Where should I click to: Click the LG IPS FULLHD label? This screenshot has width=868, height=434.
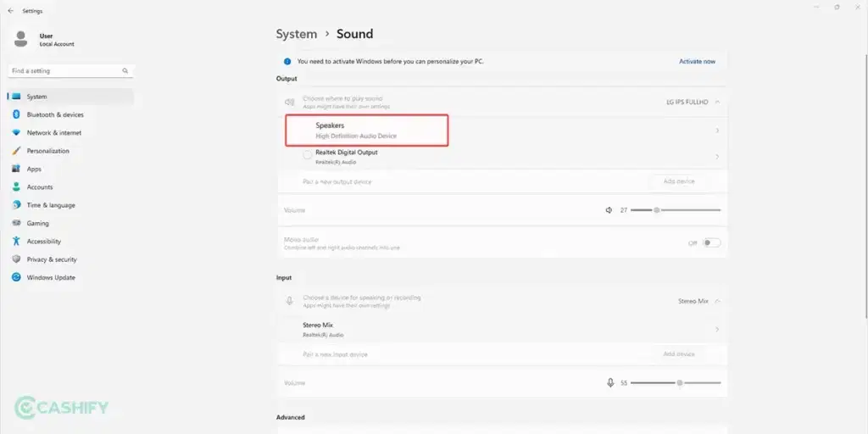click(687, 102)
